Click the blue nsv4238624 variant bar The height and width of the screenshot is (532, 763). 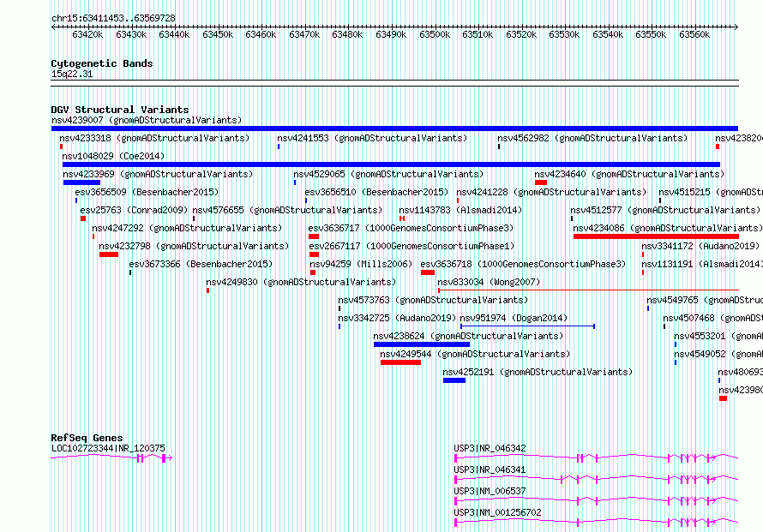[x=422, y=344]
